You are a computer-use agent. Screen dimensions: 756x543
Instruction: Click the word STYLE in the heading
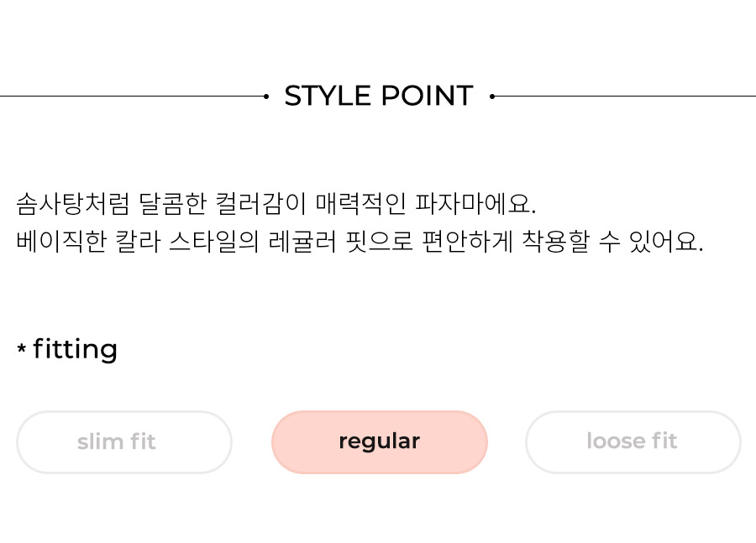(328, 96)
